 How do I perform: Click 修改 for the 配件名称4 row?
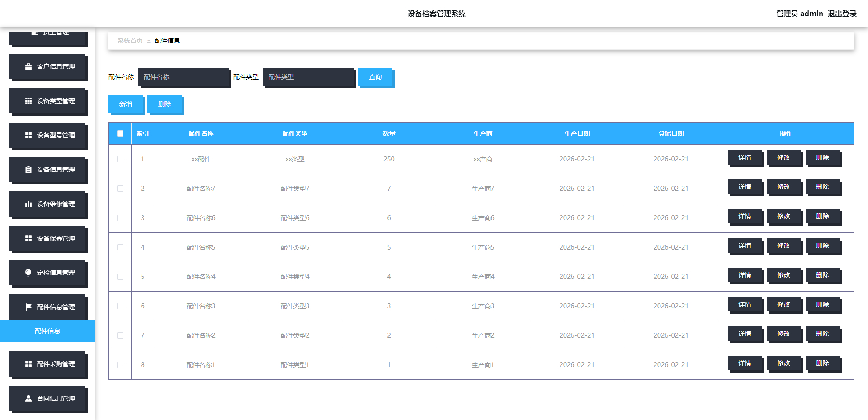click(784, 275)
